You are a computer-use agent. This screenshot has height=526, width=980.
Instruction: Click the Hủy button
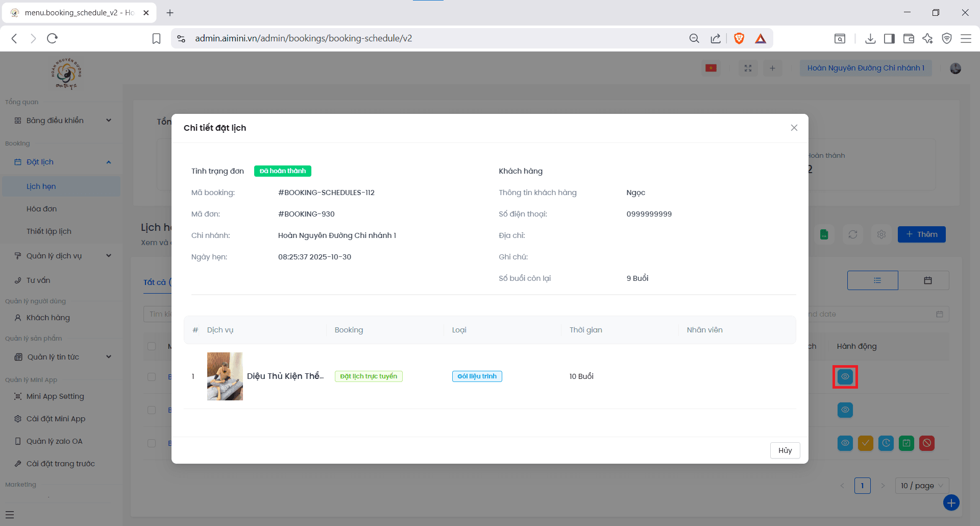click(x=785, y=450)
